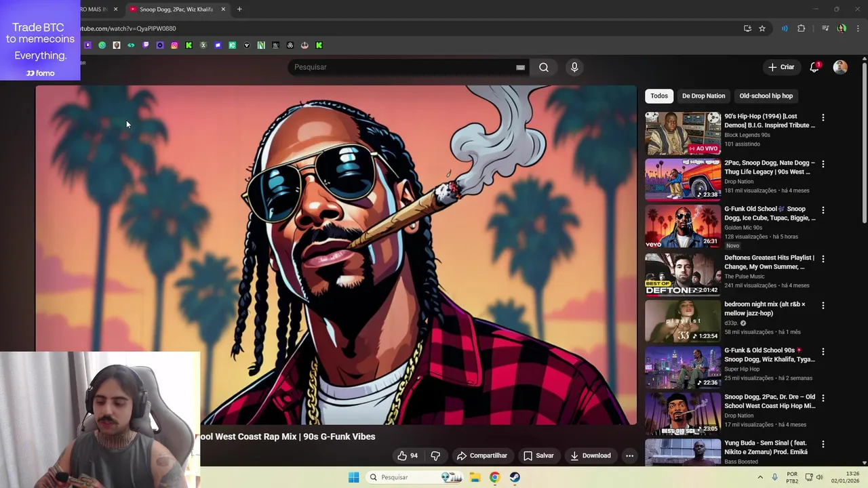This screenshot has height=488, width=868.
Task: Expand the system tray hidden icons chevron
Action: tap(760, 477)
